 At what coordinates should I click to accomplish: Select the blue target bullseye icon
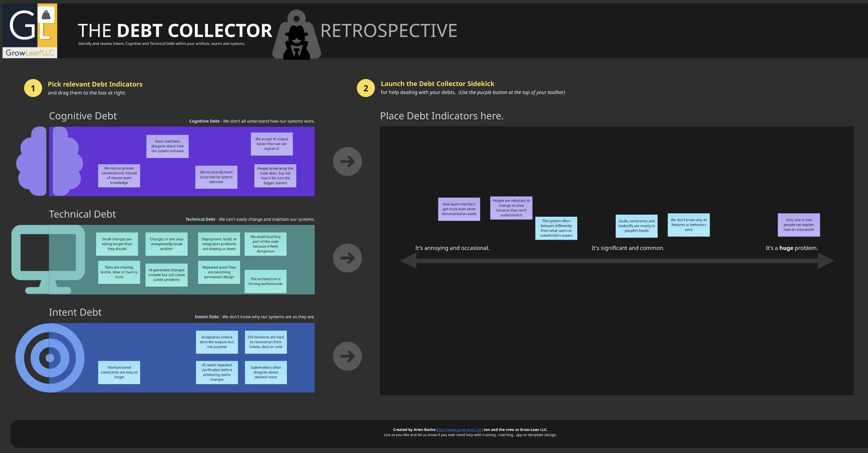(x=50, y=358)
